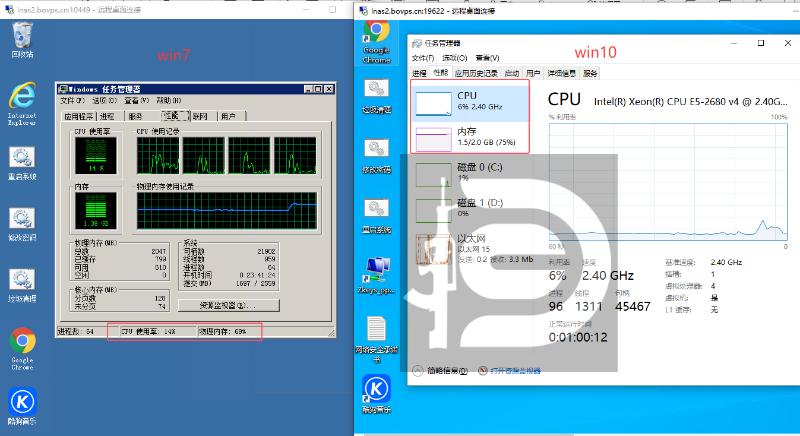
Task: Click the first CPU 使用记录 graph in win7
Action: pyautogui.click(x=158, y=156)
